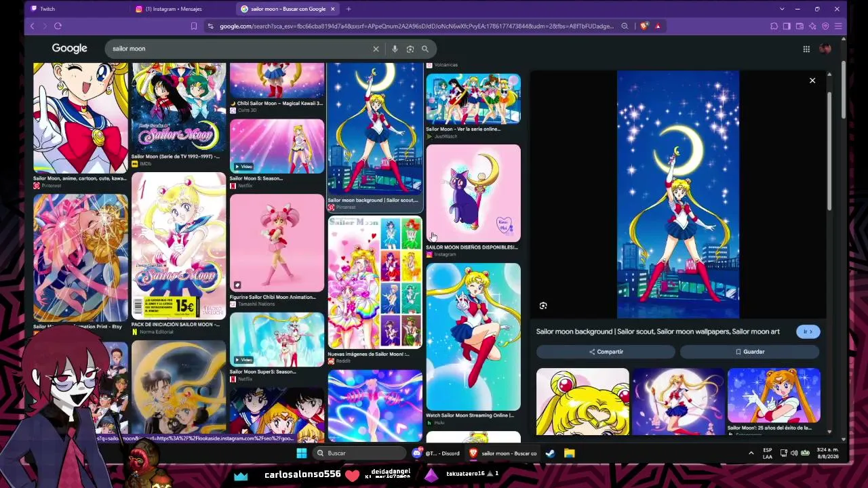The image size is (868, 488).
Task: Click the Sailor moon background title link
Action: [658, 331]
